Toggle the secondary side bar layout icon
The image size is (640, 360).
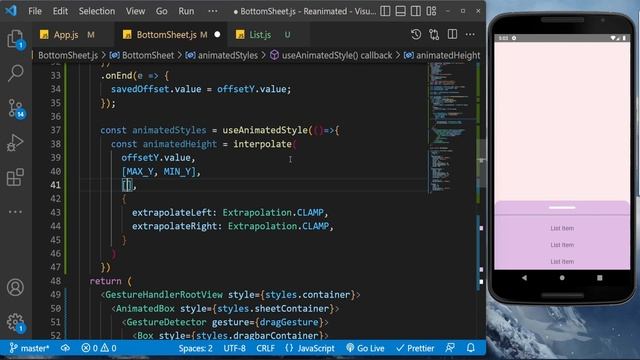coord(416,11)
